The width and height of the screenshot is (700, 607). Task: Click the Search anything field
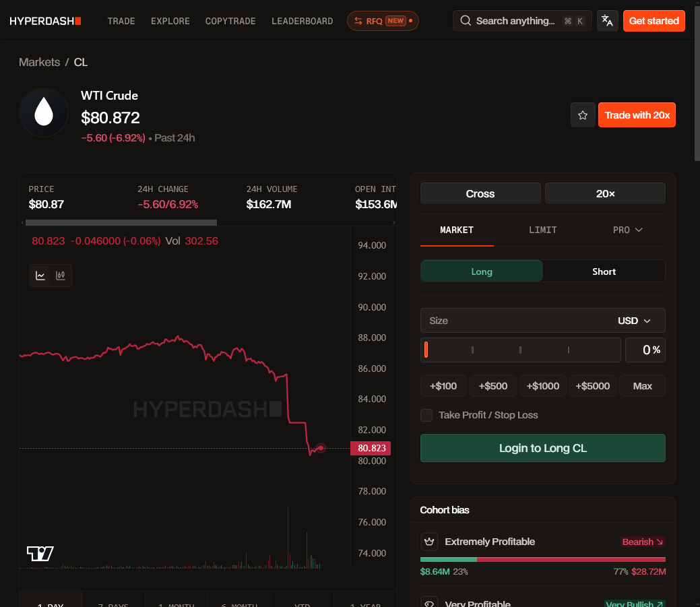(x=522, y=21)
